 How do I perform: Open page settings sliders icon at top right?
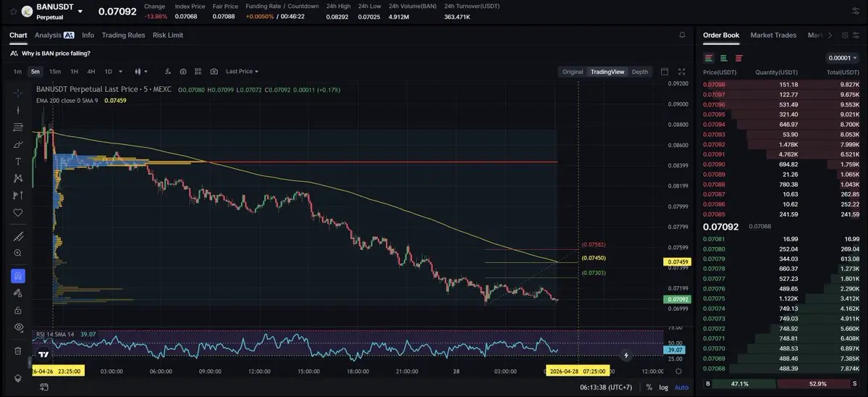(857, 11)
